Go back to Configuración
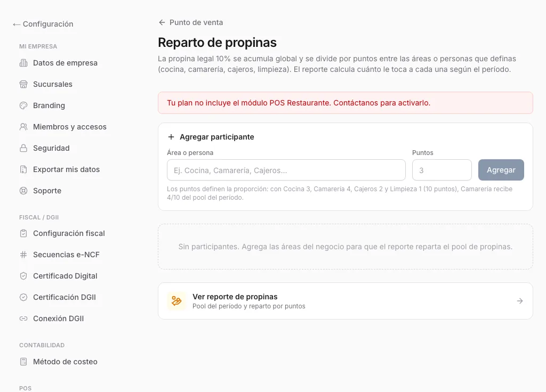The height and width of the screenshot is (392, 546). (43, 24)
